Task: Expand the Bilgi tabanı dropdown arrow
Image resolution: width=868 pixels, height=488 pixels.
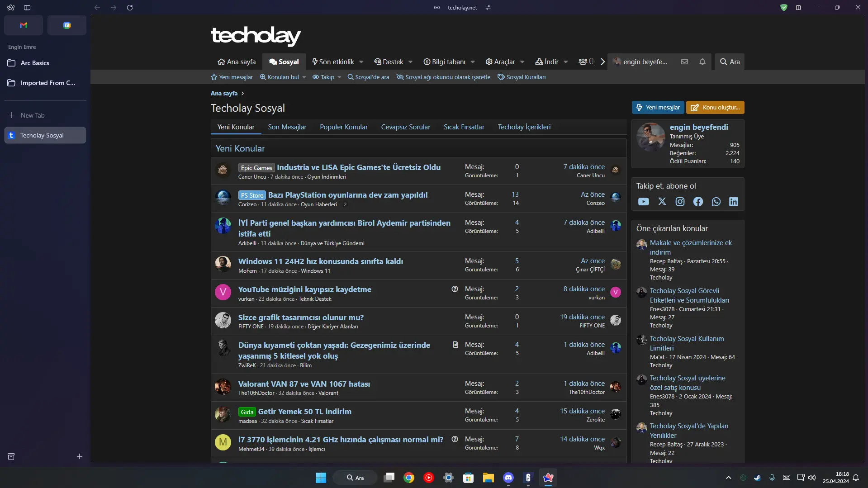Action: click(x=473, y=62)
